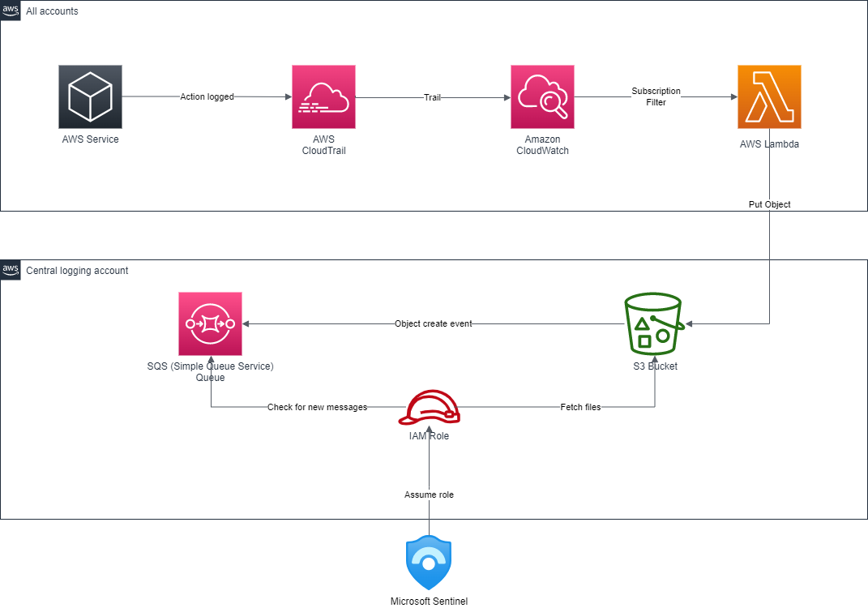868x608 pixels.
Task: Select the Assume role connector label
Action: [x=429, y=495]
